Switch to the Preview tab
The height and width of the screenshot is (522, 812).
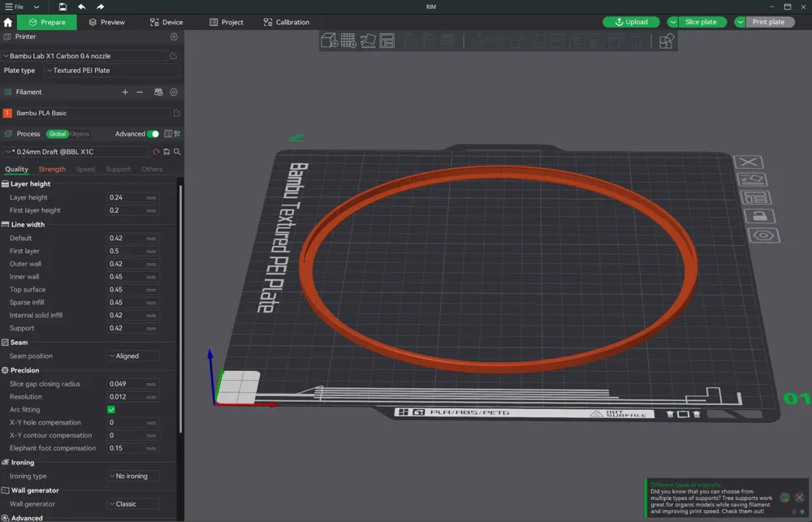106,22
